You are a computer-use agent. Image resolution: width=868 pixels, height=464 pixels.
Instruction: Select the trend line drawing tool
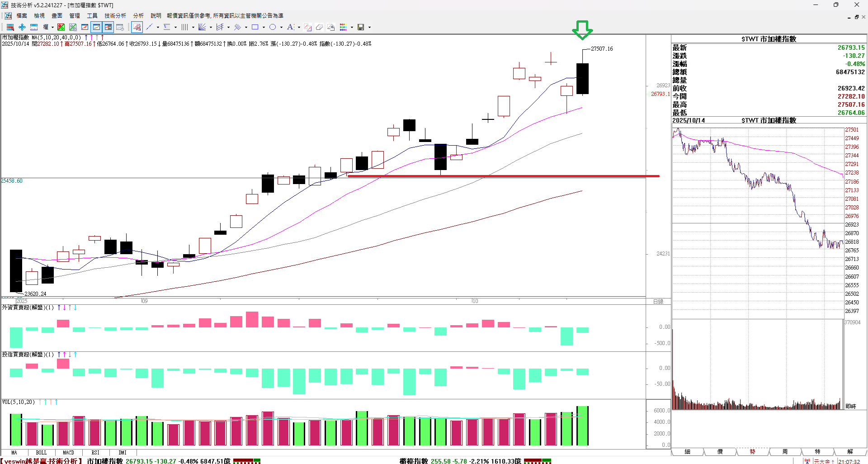coord(149,27)
